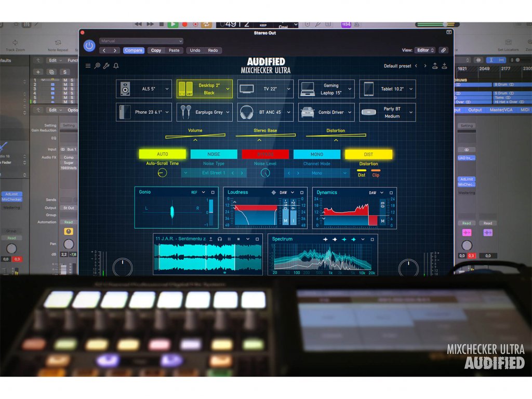The height and width of the screenshot is (399, 532).
Task: Select the Desktop 2" Black speakers icon
Action: [185, 89]
